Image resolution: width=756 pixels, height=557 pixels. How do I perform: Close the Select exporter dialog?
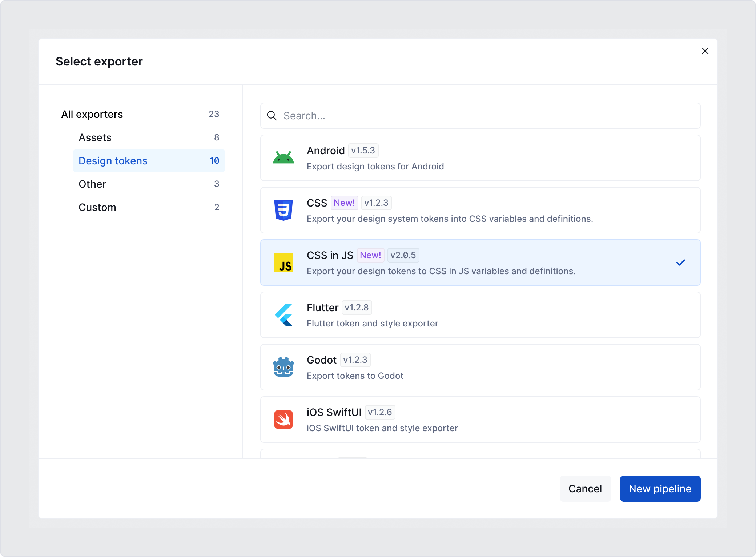(705, 51)
